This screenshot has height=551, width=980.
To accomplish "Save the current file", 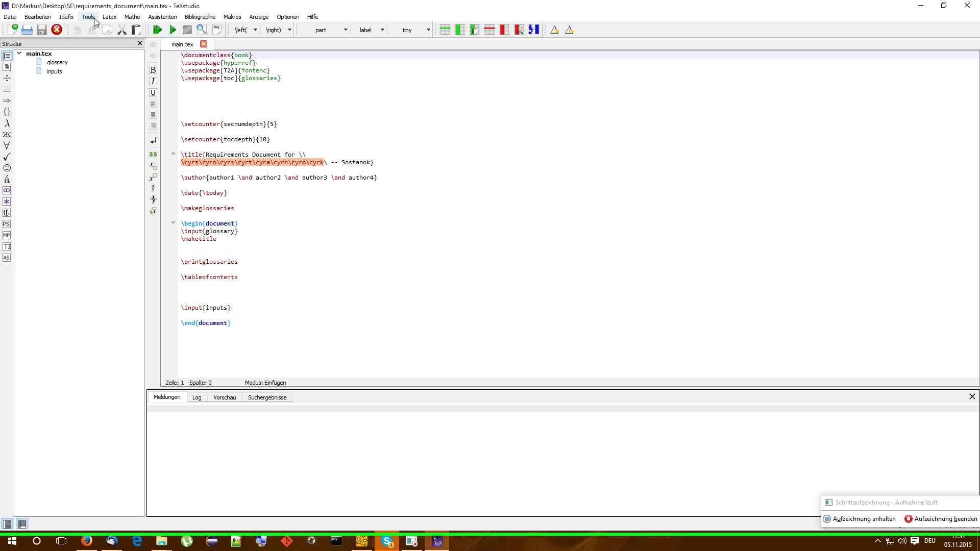I will pyautogui.click(x=42, y=30).
